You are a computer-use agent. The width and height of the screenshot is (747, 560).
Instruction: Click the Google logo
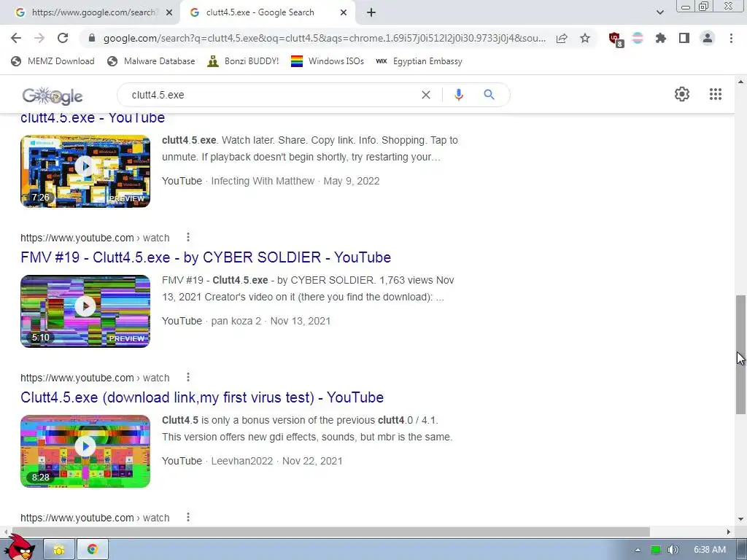[53, 96]
